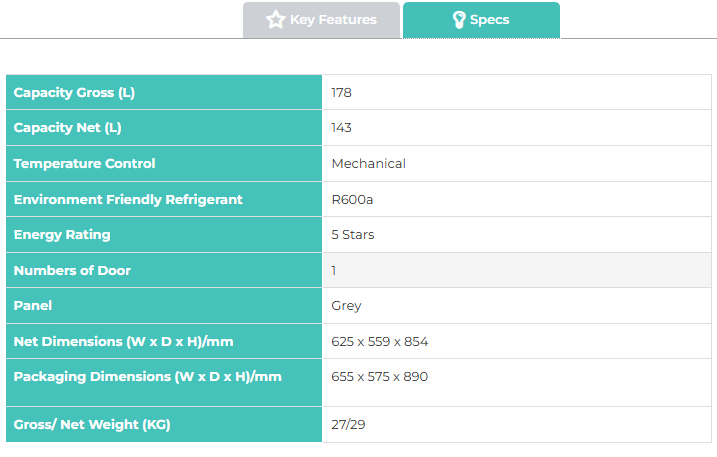Select the 5 Stars rating value
This screenshot has height=457, width=717.
point(353,235)
